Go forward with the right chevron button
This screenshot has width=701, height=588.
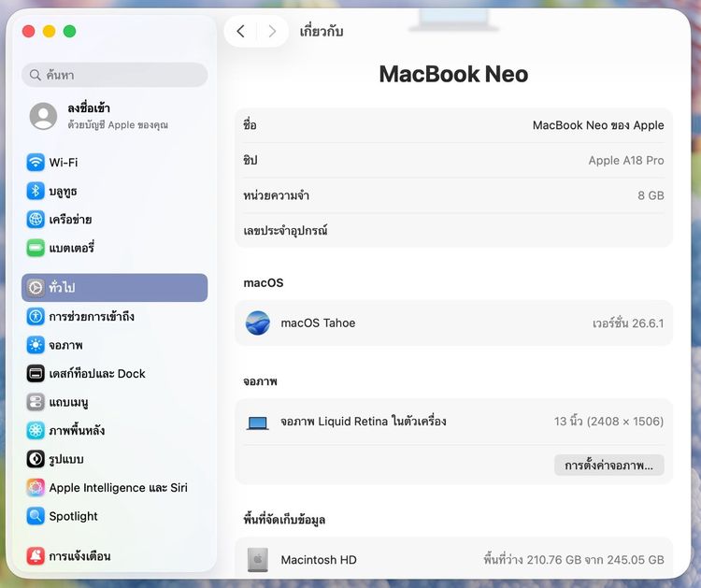272,31
